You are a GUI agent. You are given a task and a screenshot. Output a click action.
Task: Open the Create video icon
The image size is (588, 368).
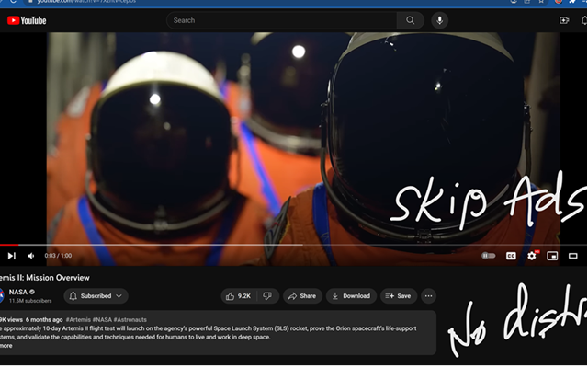click(x=564, y=20)
